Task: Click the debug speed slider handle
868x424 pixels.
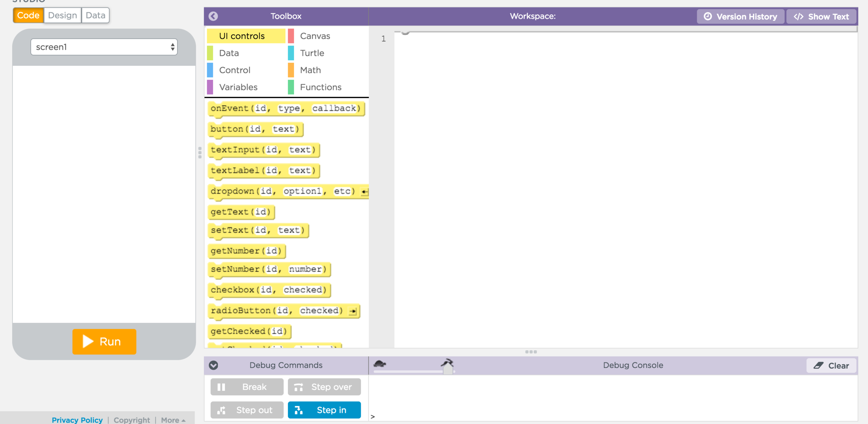Action: pyautogui.click(x=448, y=370)
